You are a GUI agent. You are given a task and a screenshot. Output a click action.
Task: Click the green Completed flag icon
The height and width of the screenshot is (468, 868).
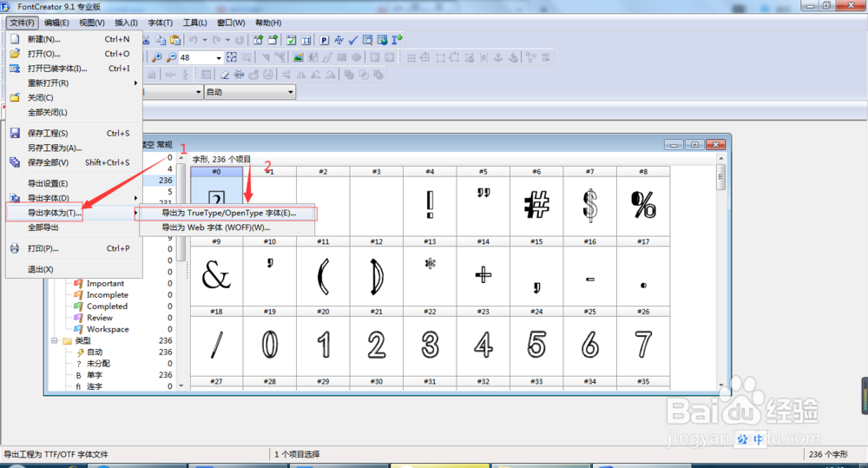79,307
